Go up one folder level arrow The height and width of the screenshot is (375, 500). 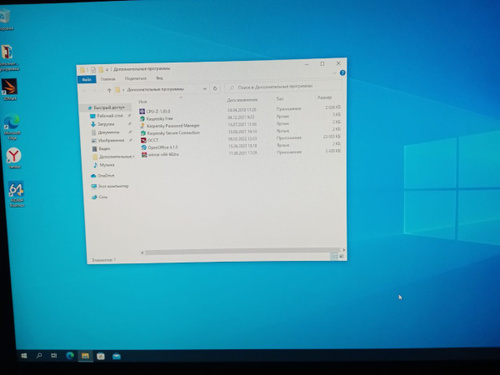pyautogui.click(x=109, y=90)
